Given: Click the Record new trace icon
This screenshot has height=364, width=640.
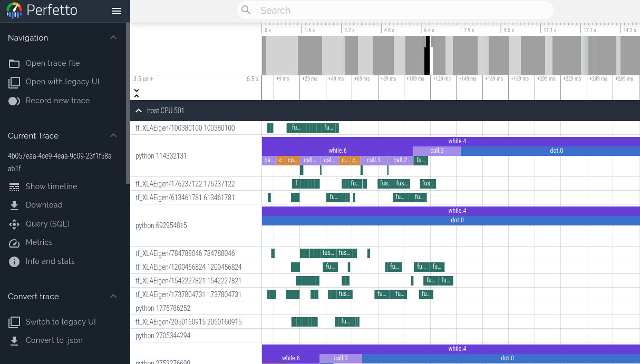Looking at the screenshot, I should coord(14,101).
